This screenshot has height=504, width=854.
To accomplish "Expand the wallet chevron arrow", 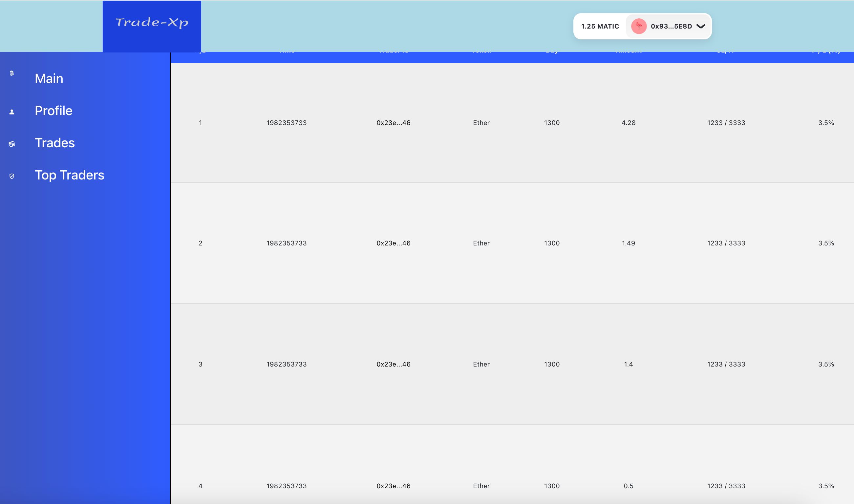I will click(x=701, y=26).
